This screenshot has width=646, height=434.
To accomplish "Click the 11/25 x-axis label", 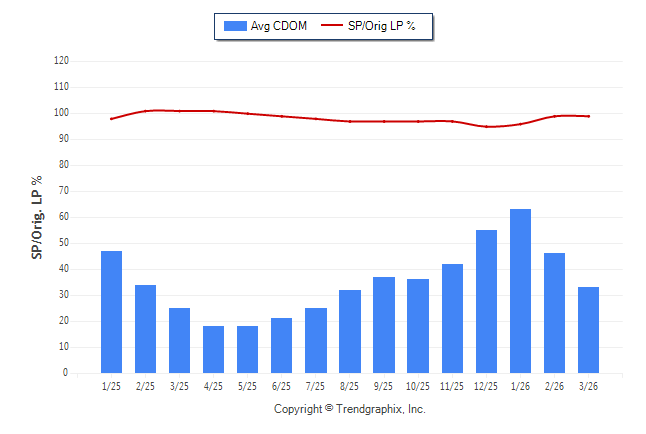I will tap(452, 386).
